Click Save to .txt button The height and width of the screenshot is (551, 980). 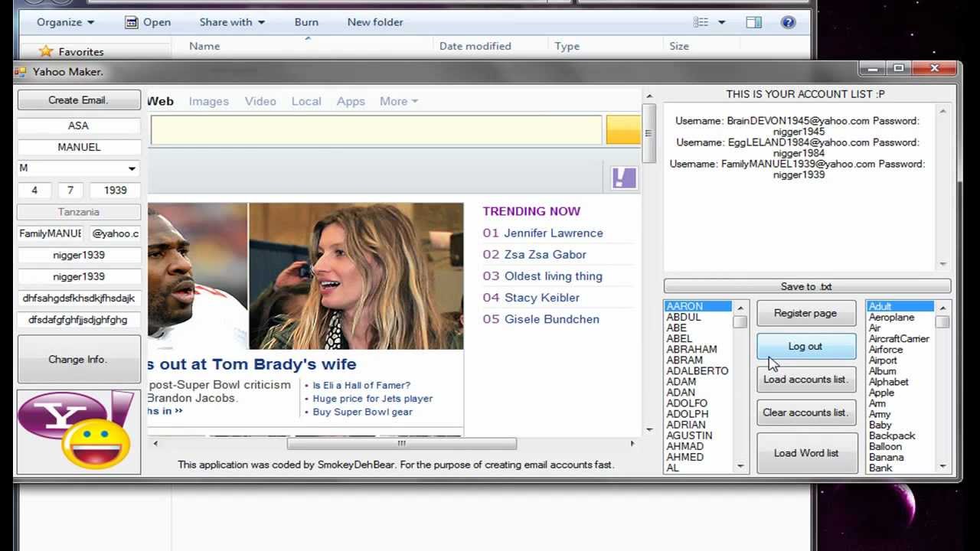(x=807, y=286)
